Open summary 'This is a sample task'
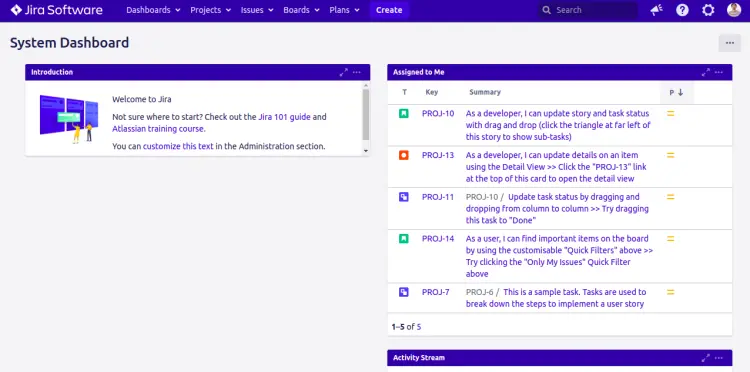The width and height of the screenshot is (750, 372). pos(556,298)
